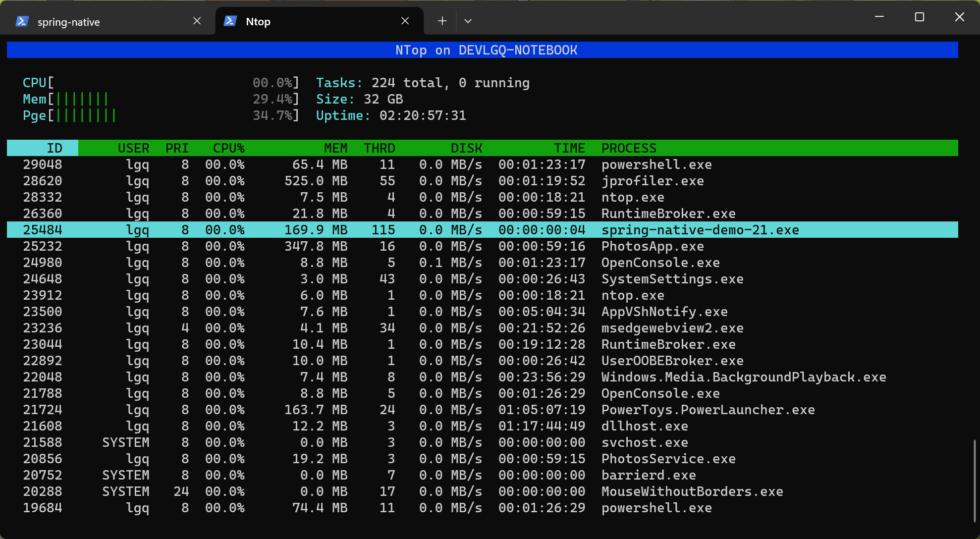Viewport: 980px width, 539px height.
Task: Click the Uptime value 02:20:57:31
Action: click(x=423, y=115)
